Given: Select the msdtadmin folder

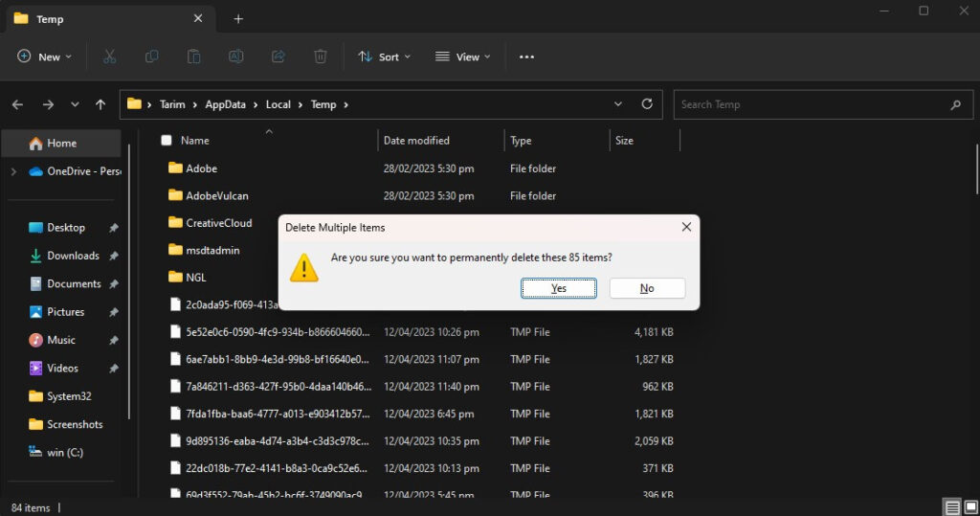Looking at the screenshot, I should click(x=204, y=250).
